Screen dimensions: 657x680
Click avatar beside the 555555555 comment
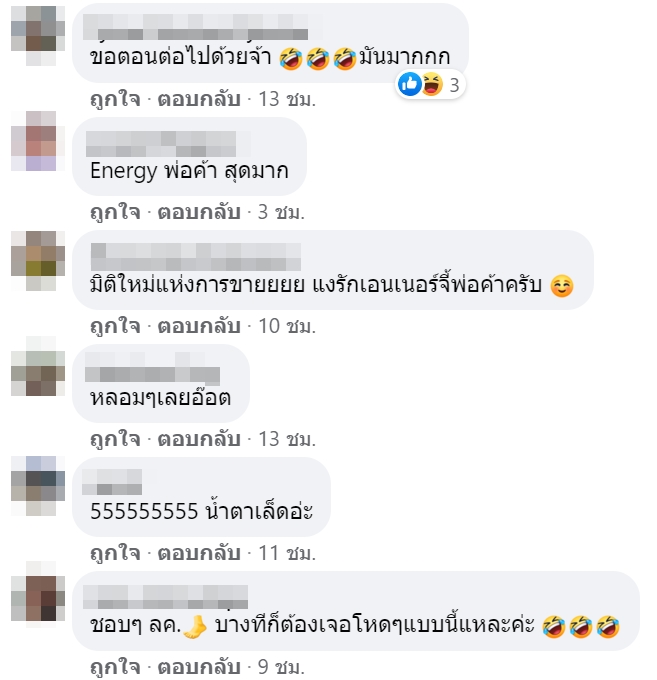coord(38,486)
